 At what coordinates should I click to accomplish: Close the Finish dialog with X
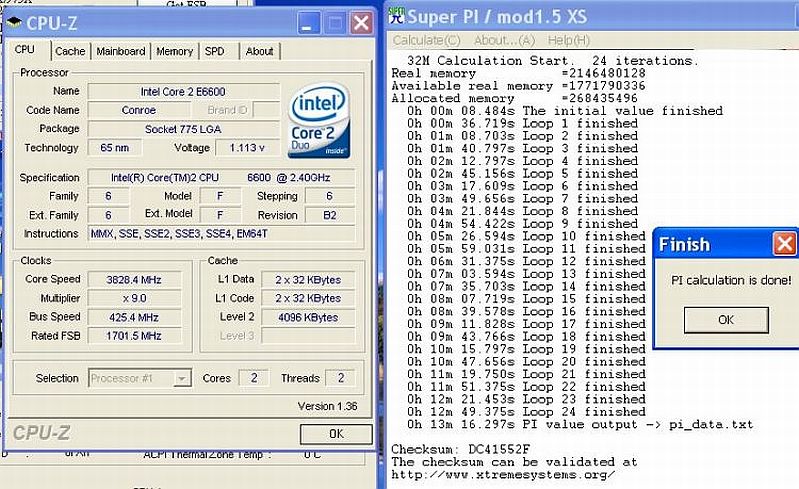point(785,244)
